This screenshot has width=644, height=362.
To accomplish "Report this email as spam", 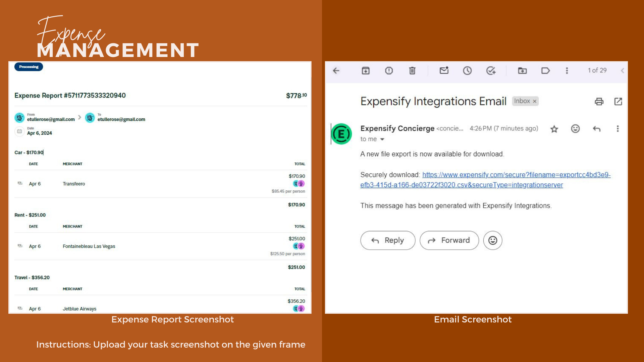I will coord(389,71).
